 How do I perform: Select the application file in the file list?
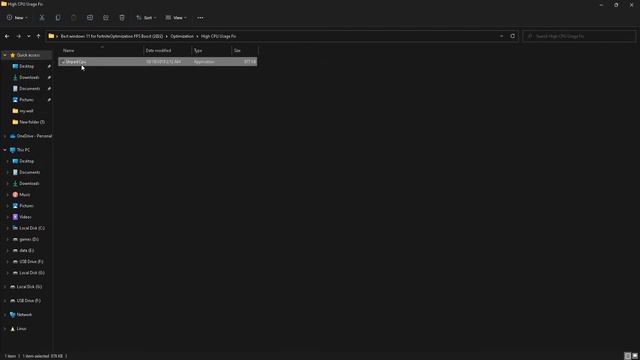click(x=158, y=62)
